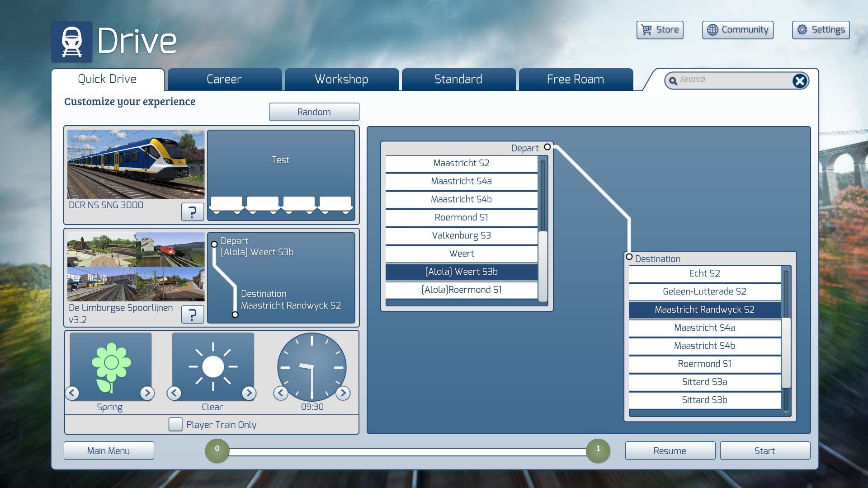
Task: Go to previous weather arrow
Action: click(x=175, y=393)
